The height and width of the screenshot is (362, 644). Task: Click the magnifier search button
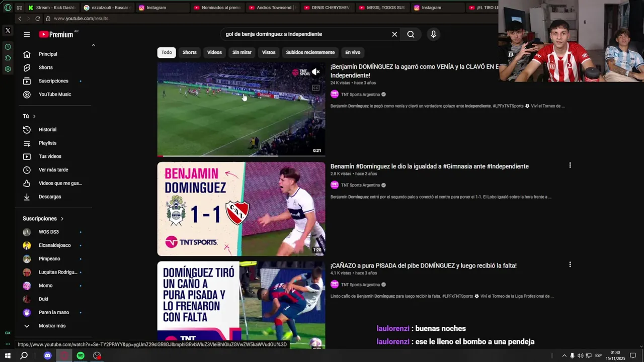click(x=411, y=34)
